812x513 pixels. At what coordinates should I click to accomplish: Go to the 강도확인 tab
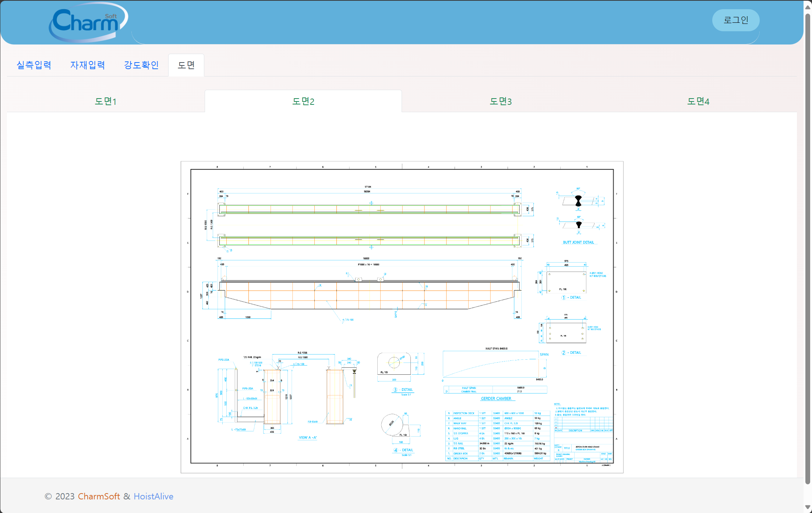tap(141, 65)
